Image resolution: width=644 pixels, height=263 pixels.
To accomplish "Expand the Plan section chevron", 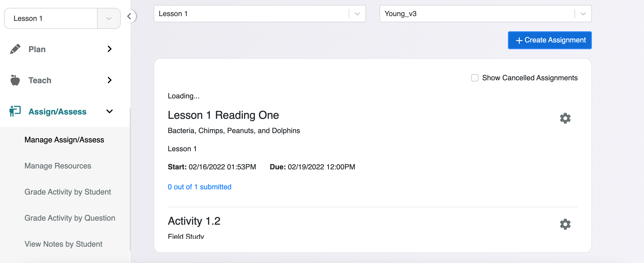I will (109, 49).
